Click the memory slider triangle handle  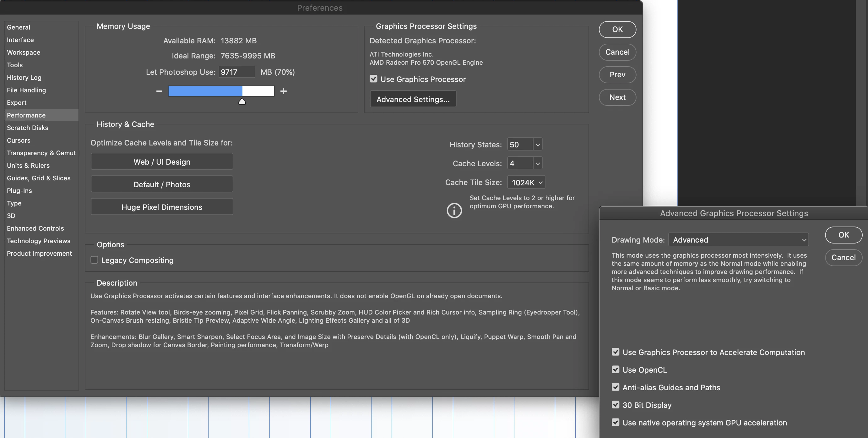(242, 101)
